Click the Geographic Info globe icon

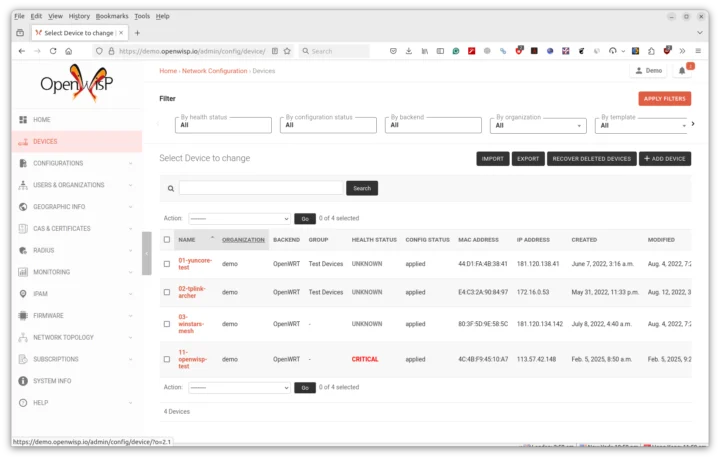(x=22, y=207)
